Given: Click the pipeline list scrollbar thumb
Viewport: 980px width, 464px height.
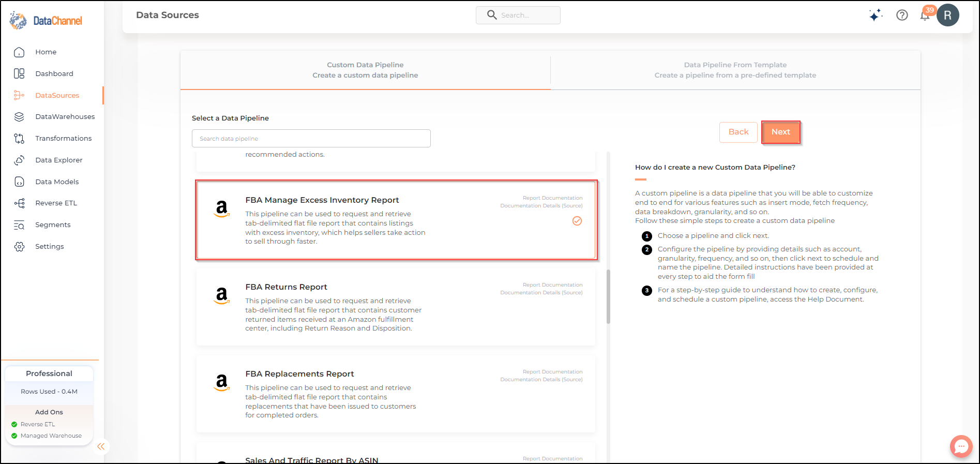Looking at the screenshot, I should [608, 296].
